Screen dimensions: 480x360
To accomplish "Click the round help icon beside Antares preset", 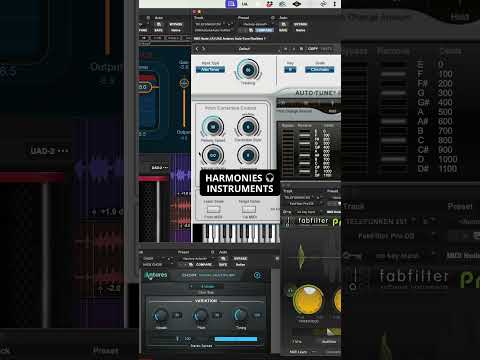I will (257, 275).
